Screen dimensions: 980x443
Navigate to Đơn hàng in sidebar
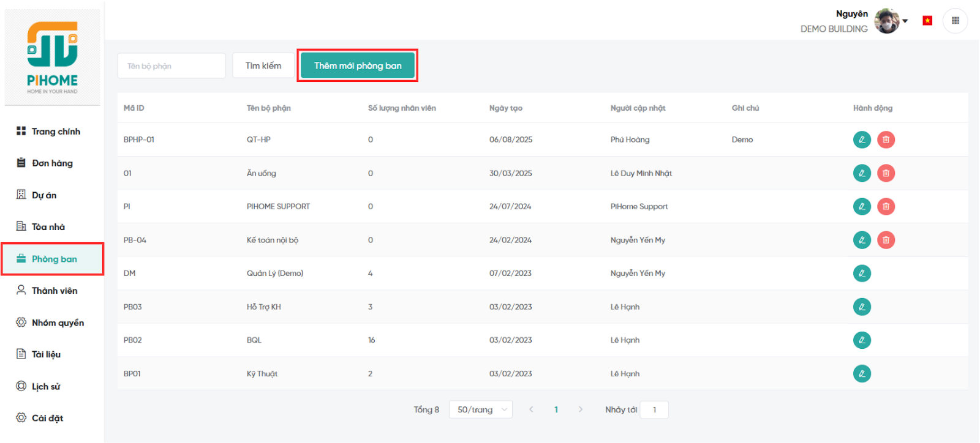[52, 163]
